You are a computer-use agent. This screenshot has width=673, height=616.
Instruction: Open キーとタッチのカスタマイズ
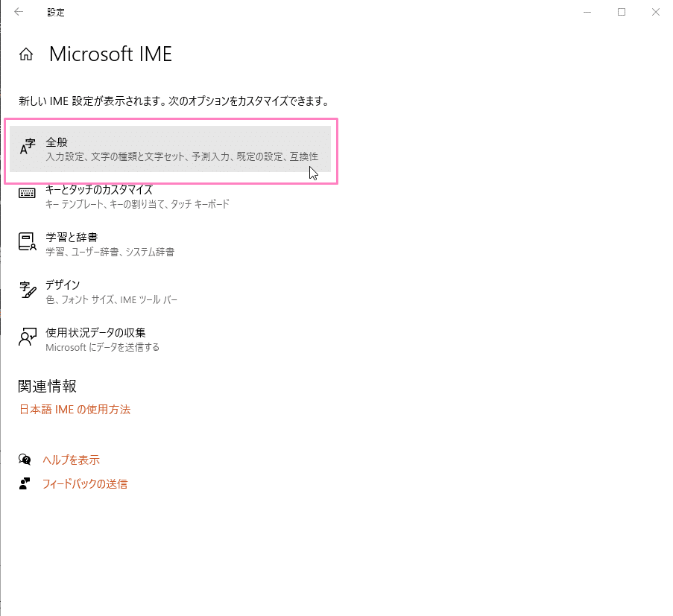[x=170, y=197]
